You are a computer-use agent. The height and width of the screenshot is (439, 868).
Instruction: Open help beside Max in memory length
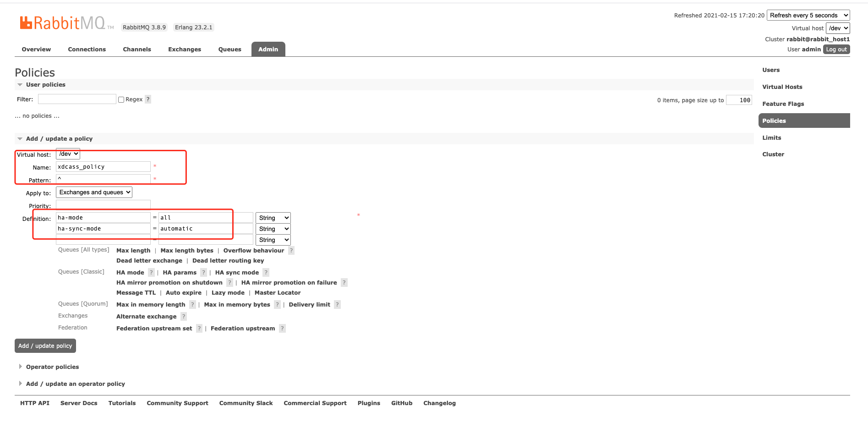pyautogui.click(x=193, y=305)
